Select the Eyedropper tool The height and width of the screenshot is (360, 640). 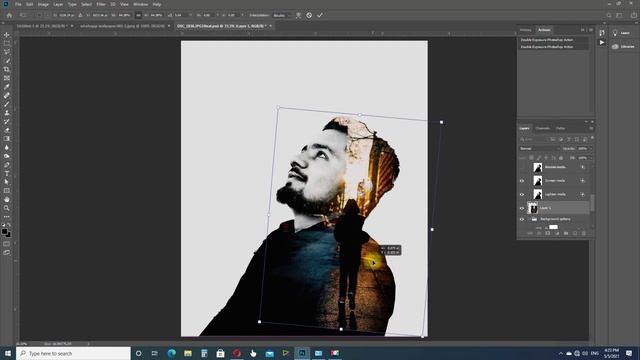pos(7,87)
